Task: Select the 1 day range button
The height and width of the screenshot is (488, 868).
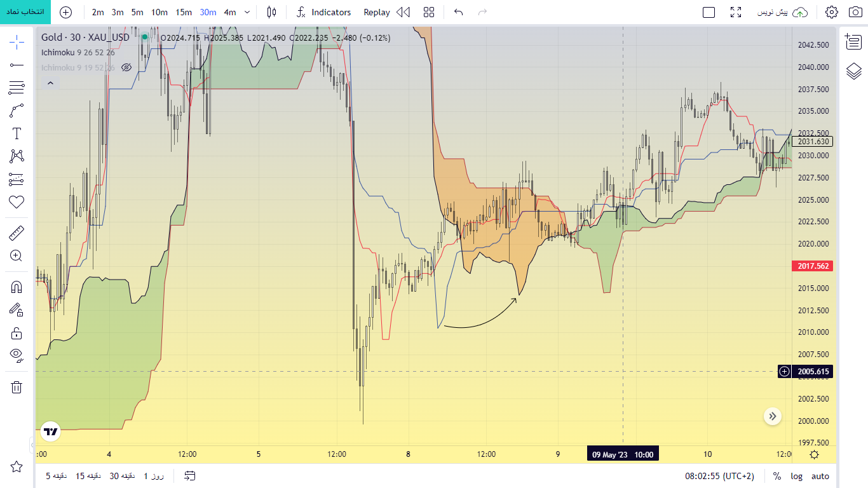Action: pos(154,476)
